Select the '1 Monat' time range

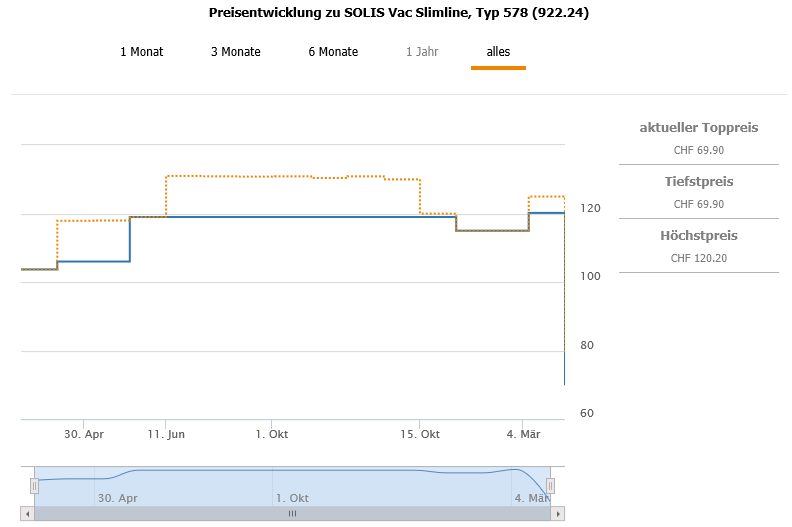141,52
